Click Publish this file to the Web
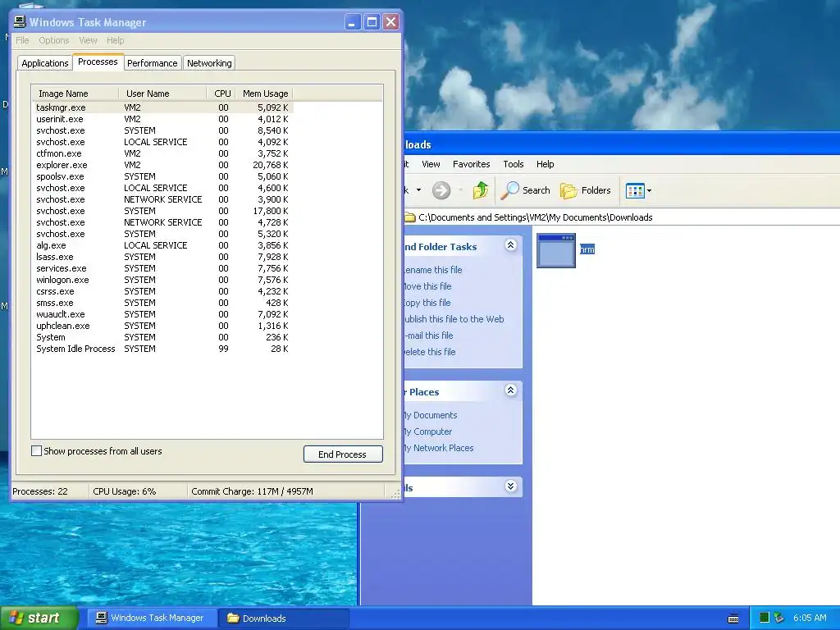This screenshot has height=630, width=840. [x=454, y=319]
